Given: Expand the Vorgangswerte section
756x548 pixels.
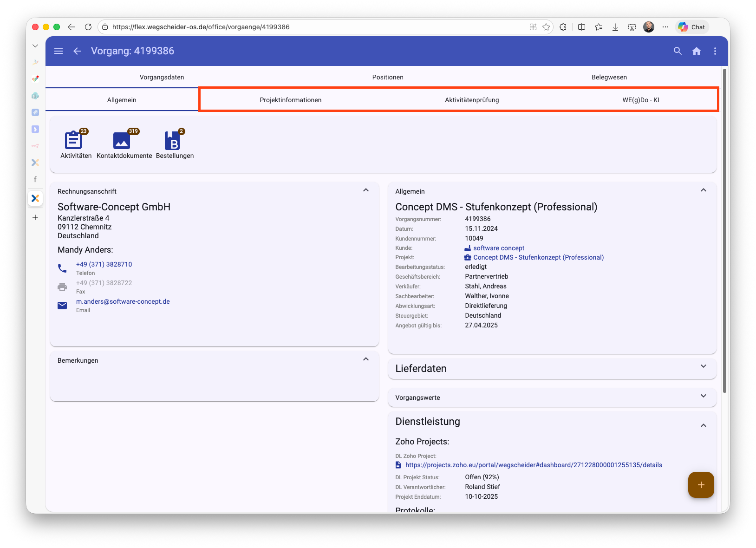Looking at the screenshot, I should (703, 396).
